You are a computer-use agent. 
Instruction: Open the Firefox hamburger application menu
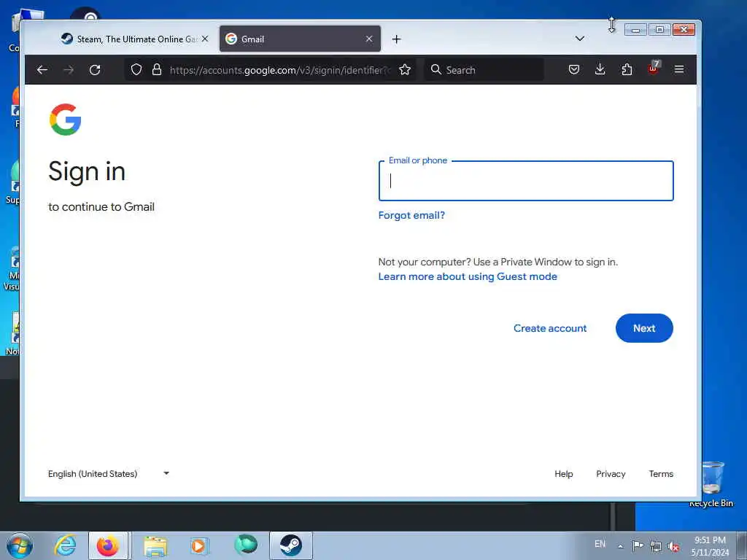679,70
